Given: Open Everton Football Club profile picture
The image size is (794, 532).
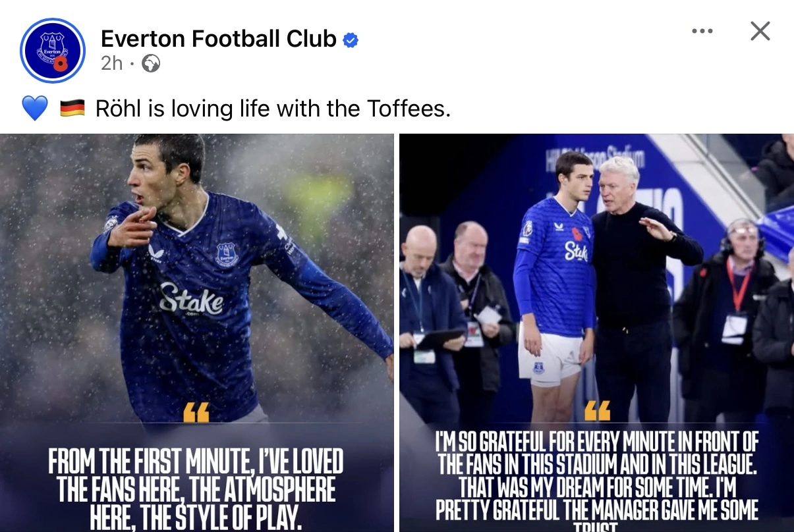Looking at the screenshot, I should pos(53,51).
